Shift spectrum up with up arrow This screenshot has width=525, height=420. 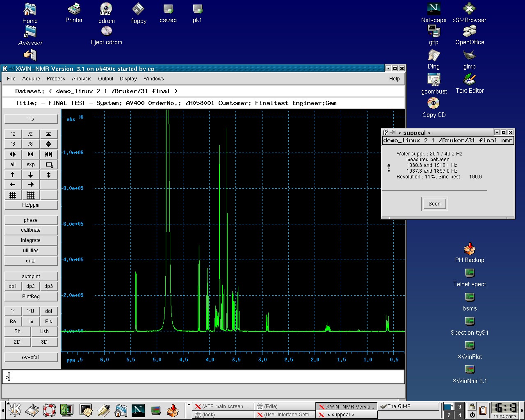(x=13, y=175)
